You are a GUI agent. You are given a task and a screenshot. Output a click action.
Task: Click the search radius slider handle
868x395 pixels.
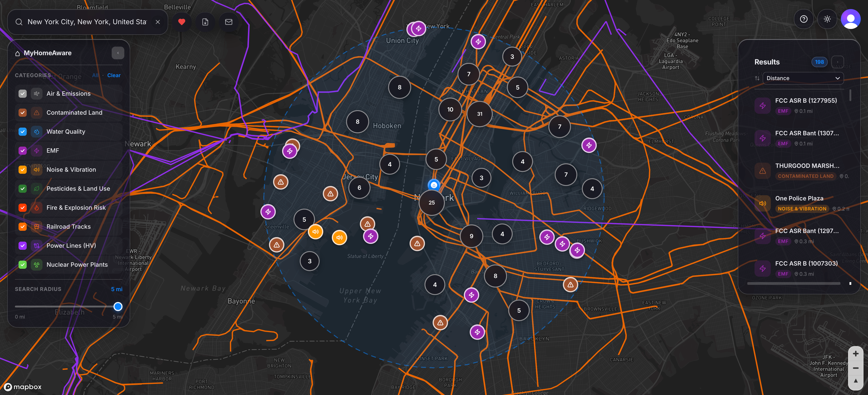[x=118, y=307]
